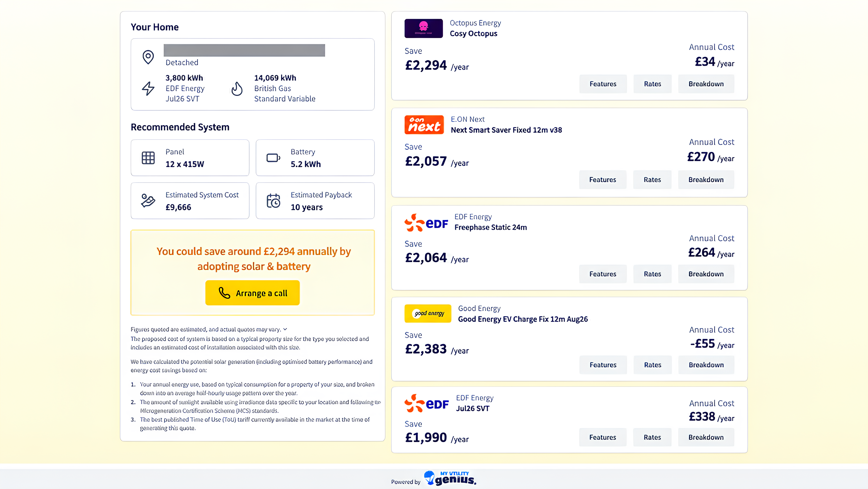Screen dimensions: 868x489
Task: Click the My Utility Genius logo
Action: coord(450,478)
